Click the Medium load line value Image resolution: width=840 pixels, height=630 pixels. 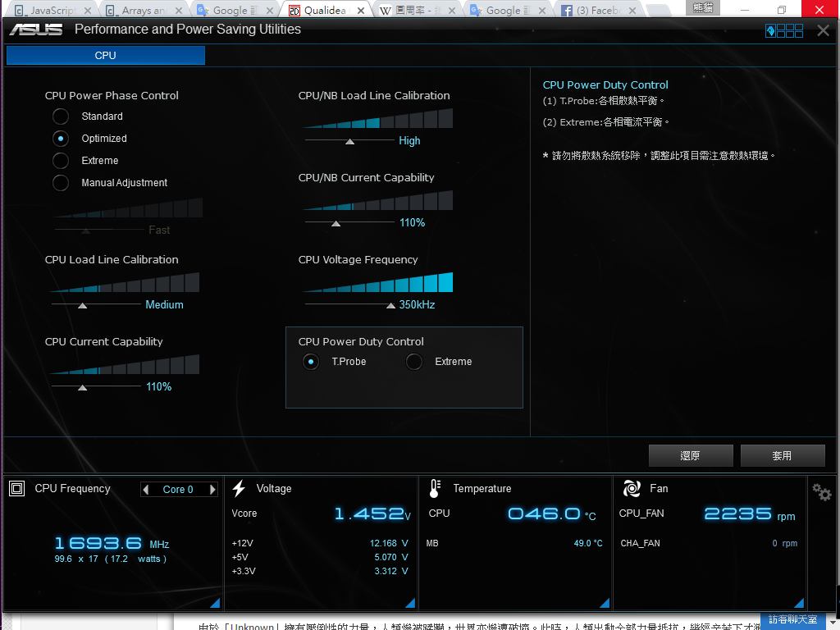[164, 304]
